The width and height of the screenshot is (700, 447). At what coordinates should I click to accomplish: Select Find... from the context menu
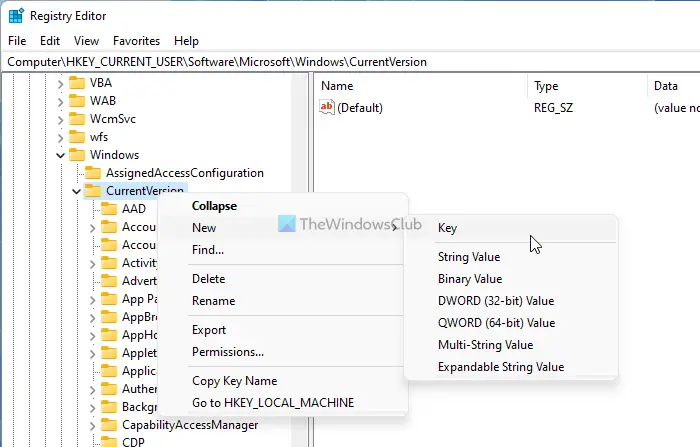tap(283, 250)
